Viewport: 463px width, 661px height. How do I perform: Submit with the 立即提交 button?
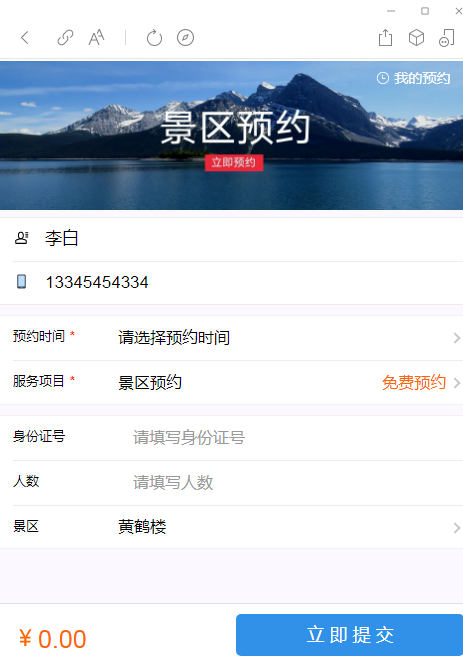pos(350,635)
